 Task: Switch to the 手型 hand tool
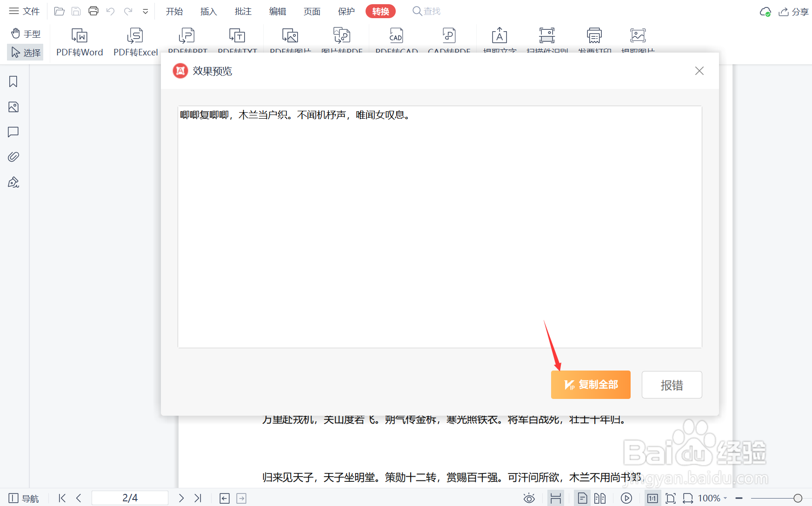[25, 33]
